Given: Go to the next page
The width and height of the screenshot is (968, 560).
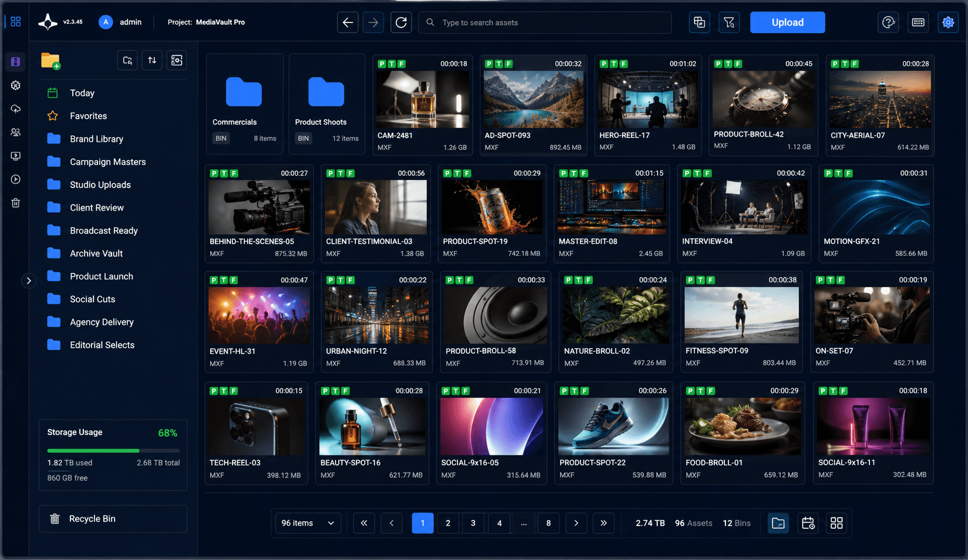Looking at the screenshot, I should click(x=576, y=523).
